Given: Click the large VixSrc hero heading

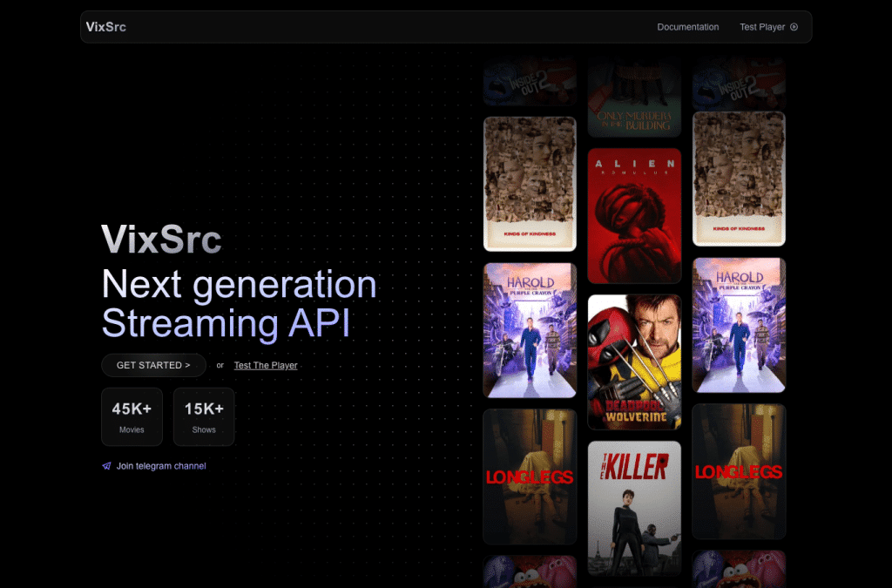Looking at the screenshot, I should [161, 239].
